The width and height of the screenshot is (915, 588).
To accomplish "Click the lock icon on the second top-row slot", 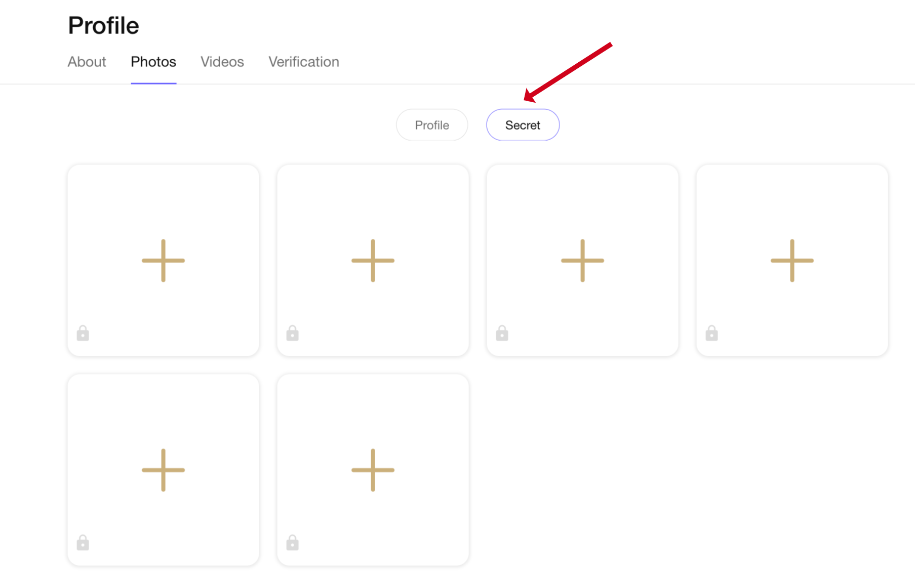I will pyautogui.click(x=293, y=333).
